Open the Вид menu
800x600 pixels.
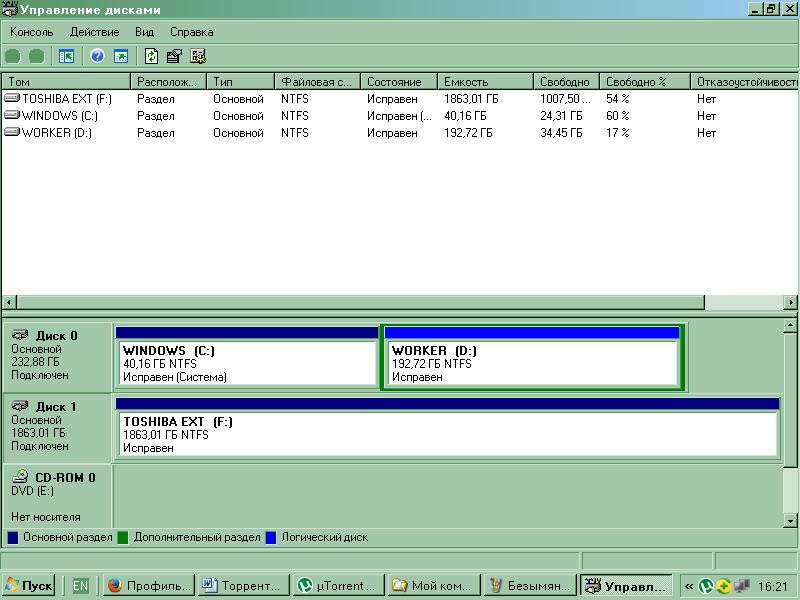(x=144, y=32)
